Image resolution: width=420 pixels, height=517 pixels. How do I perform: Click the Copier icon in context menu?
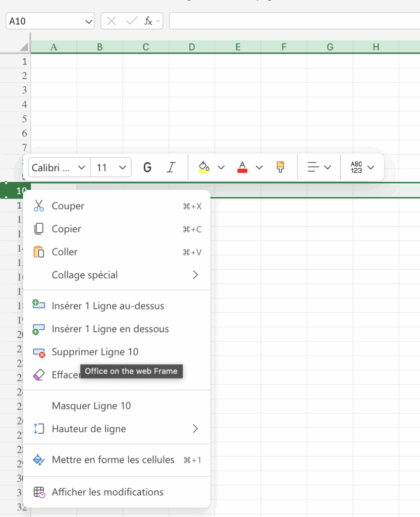click(39, 229)
